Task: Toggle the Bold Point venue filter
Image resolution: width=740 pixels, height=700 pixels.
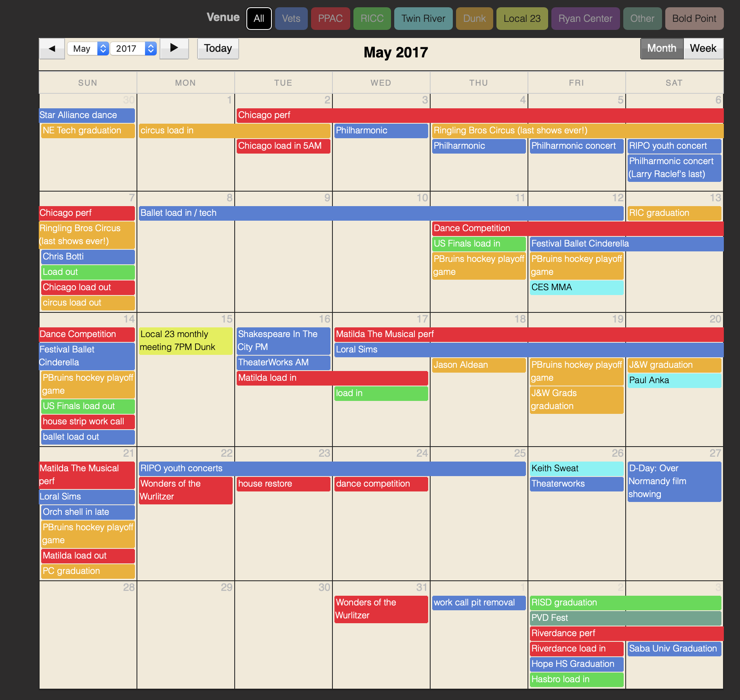Action: [x=694, y=19]
